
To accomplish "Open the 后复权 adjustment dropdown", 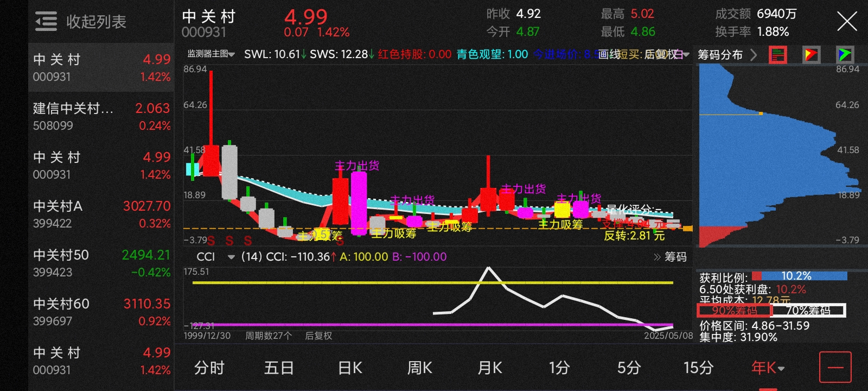I will coord(666,54).
